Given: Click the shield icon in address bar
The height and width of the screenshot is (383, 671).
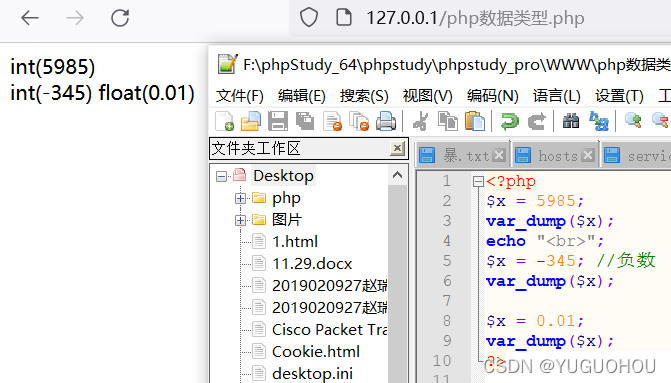Looking at the screenshot, I should click(309, 18).
